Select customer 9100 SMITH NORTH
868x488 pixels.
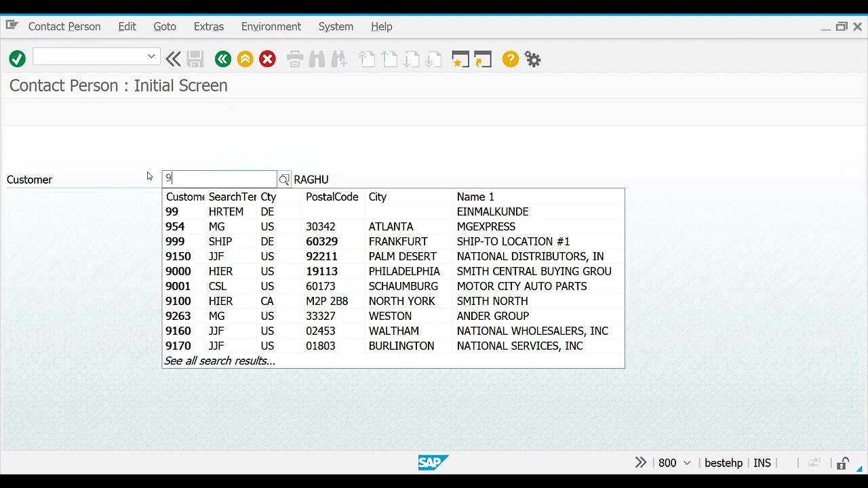coord(393,301)
